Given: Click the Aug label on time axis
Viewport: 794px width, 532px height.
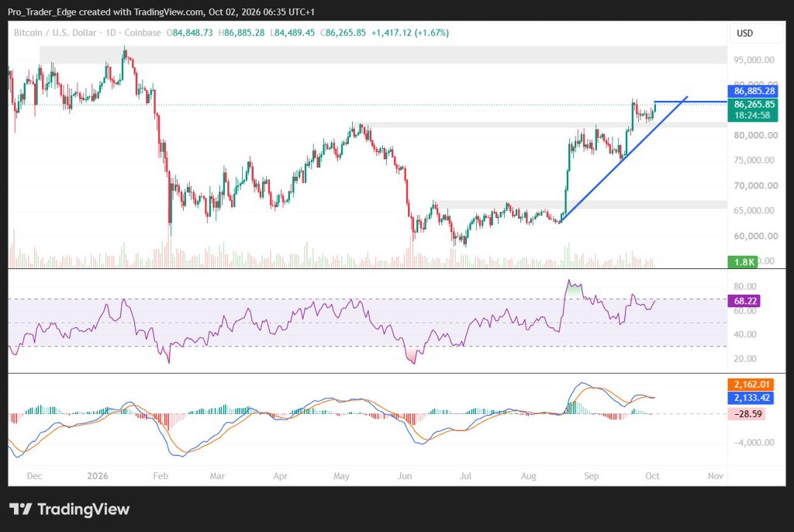Looking at the screenshot, I should pyautogui.click(x=528, y=475).
